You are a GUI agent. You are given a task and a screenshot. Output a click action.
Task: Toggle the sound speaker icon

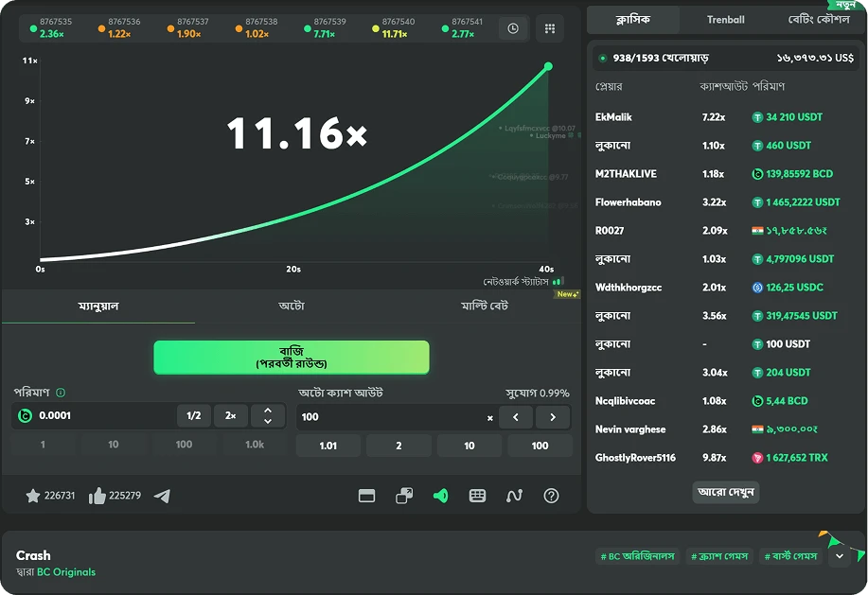click(440, 496)
